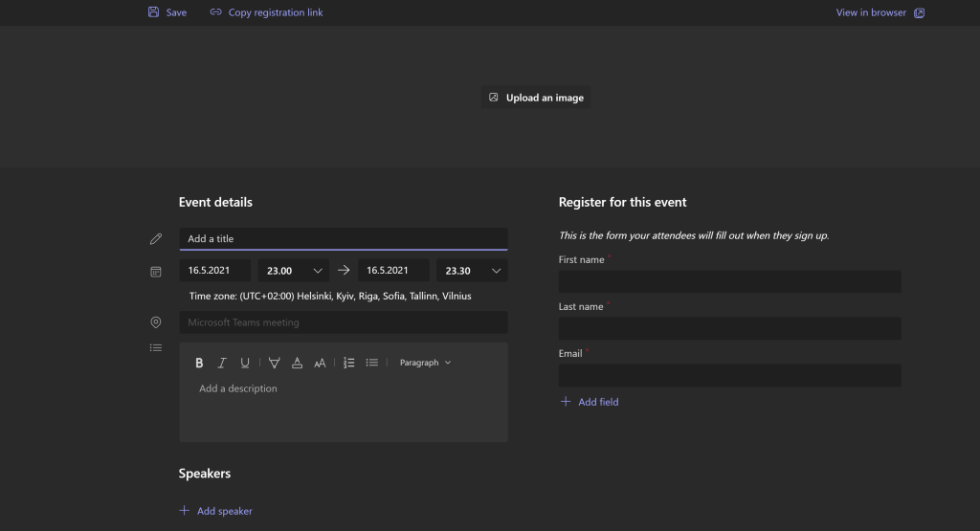The image size is (980, 531).
Task: Toggle bold formatting in description editor
Action: [x=199, y=363]
